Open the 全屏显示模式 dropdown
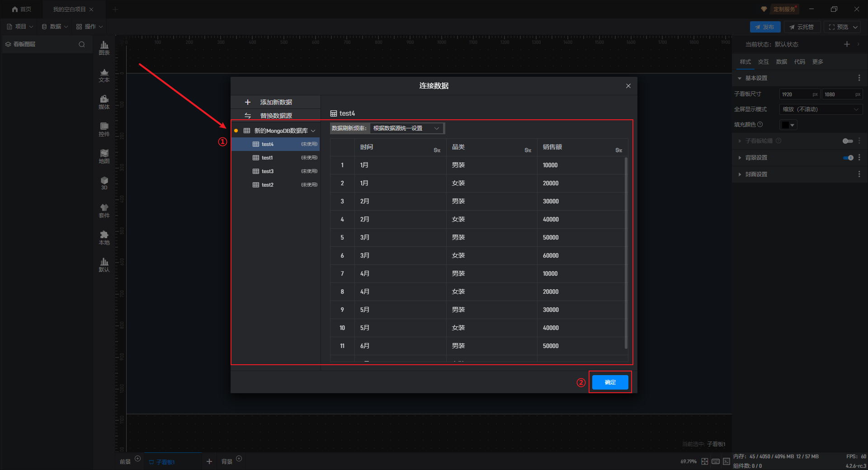This screenshot has width=868, height=470. pyautogui.click(x=821, y=109)
